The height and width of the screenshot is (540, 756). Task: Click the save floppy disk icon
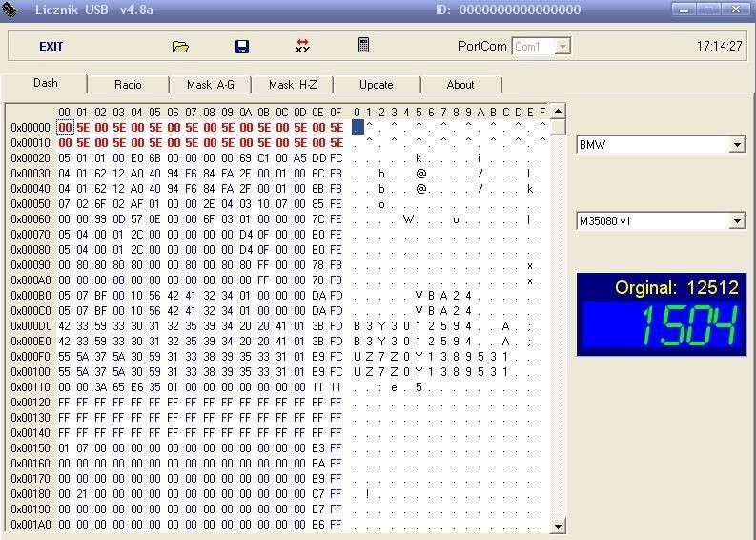pyautogui.click(x=241, y=46)
